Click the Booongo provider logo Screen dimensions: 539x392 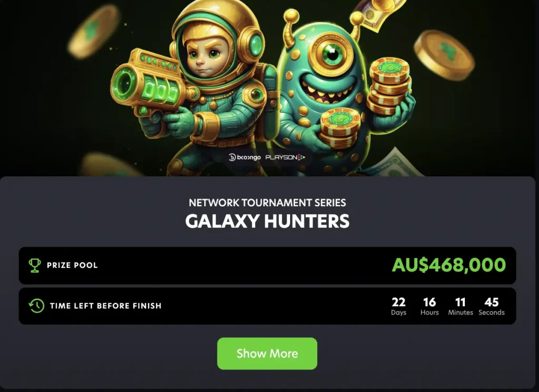coord(245,157)
